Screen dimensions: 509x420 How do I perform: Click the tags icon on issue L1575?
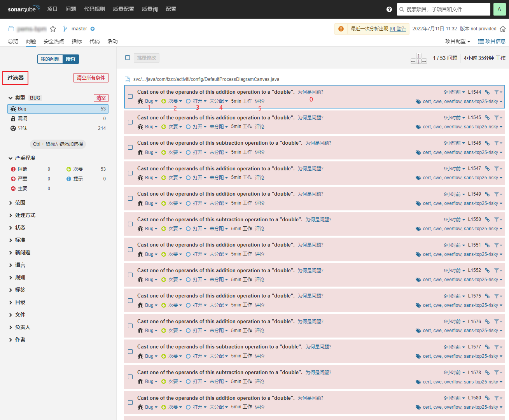pyautogui.click(x=418, y=305)
